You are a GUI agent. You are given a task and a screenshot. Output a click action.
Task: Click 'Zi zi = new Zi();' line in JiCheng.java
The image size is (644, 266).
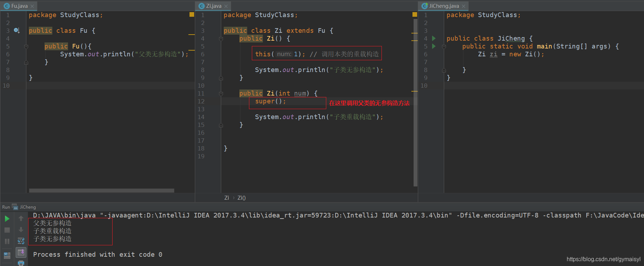(511, 54)
